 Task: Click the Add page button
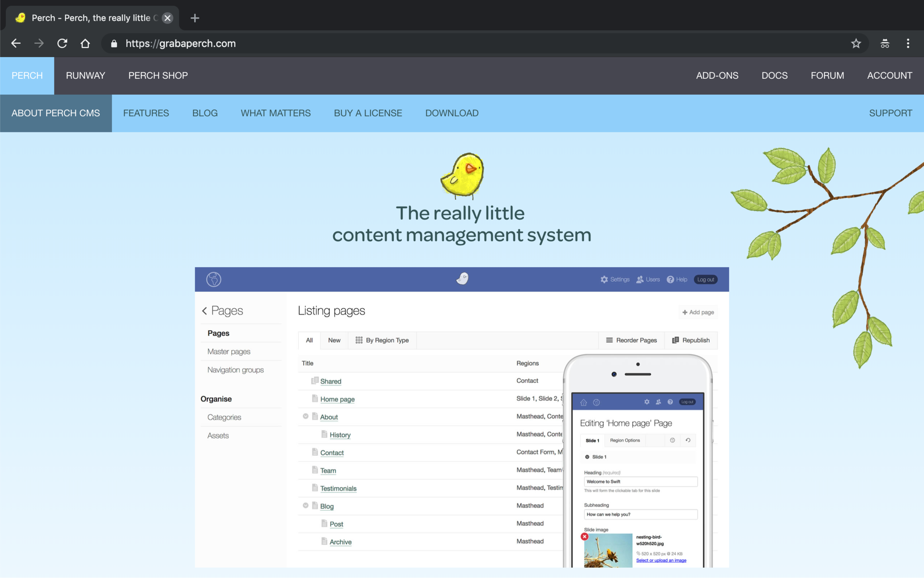[x=698, y=312]
